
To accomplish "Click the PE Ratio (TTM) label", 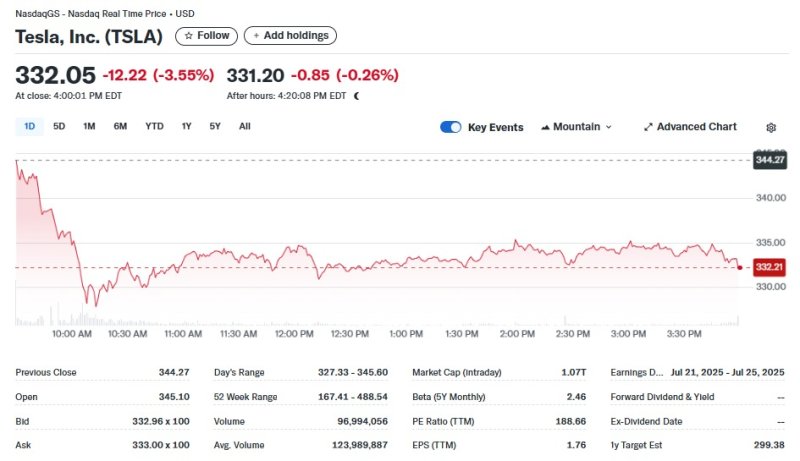I will (x=447, y=421).
